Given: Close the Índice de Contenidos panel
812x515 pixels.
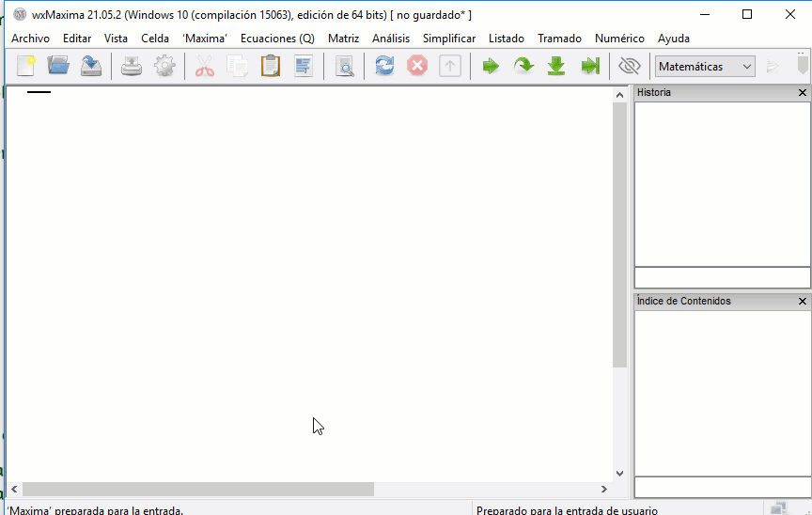Looking at the screenshot, I should click(803, 302).
